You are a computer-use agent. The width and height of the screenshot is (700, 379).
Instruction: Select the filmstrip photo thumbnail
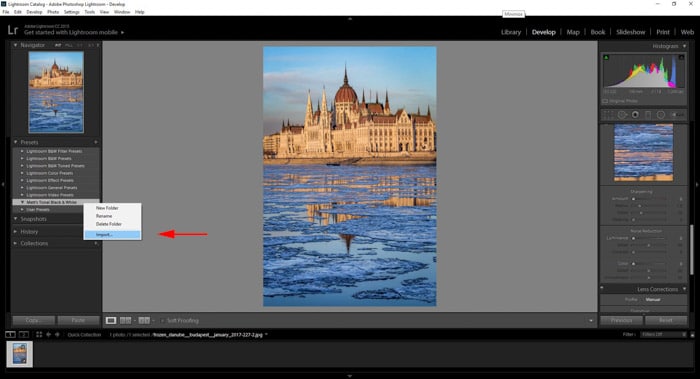20,354
